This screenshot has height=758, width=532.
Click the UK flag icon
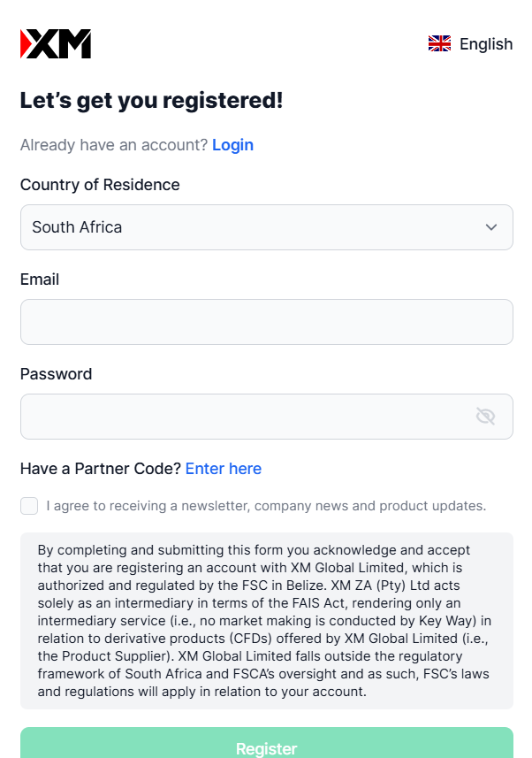pos(439,44)
